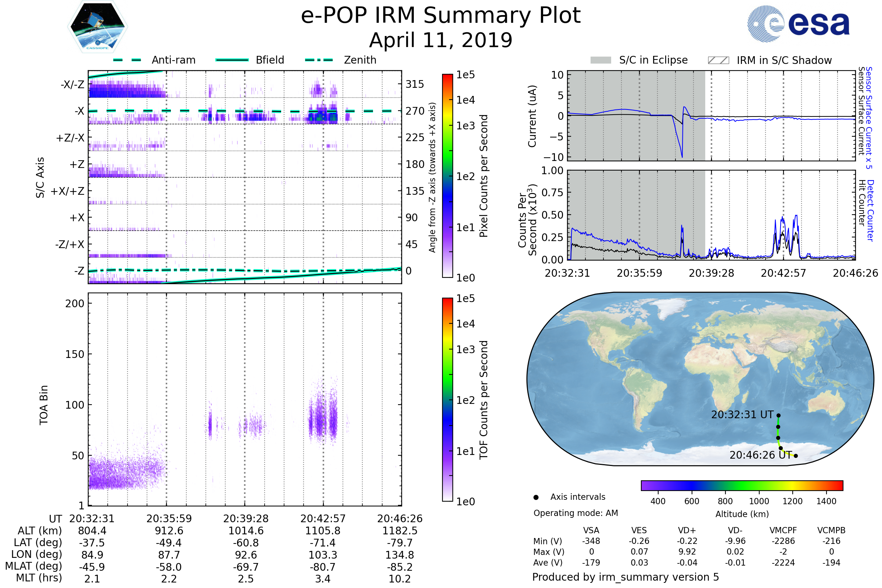This screenshot has width=882, height=588.
Task: Click the e-POP IRM Summary Plot title
Action: pyautogui.click(x=441, y=16)
